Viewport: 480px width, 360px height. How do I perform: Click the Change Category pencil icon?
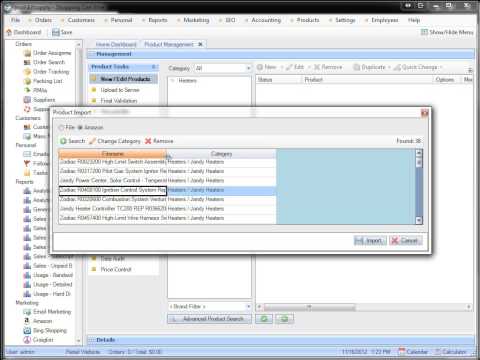(x=92, y=141)
